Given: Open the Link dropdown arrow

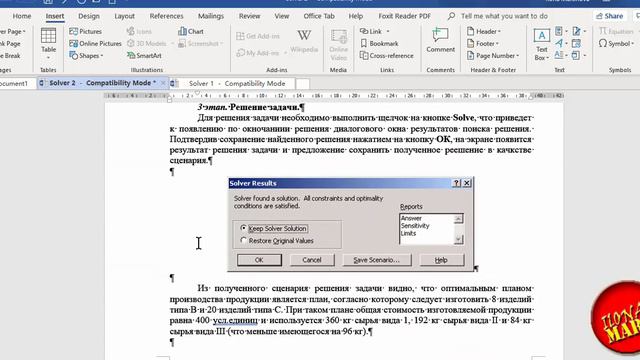Looking at the screenshot, I should [388, 31].
